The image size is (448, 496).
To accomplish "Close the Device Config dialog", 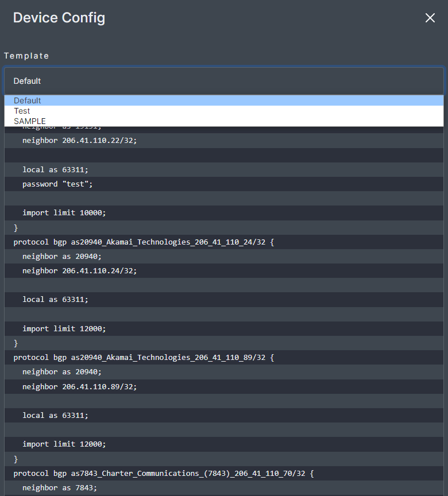I will coord(430,18).
